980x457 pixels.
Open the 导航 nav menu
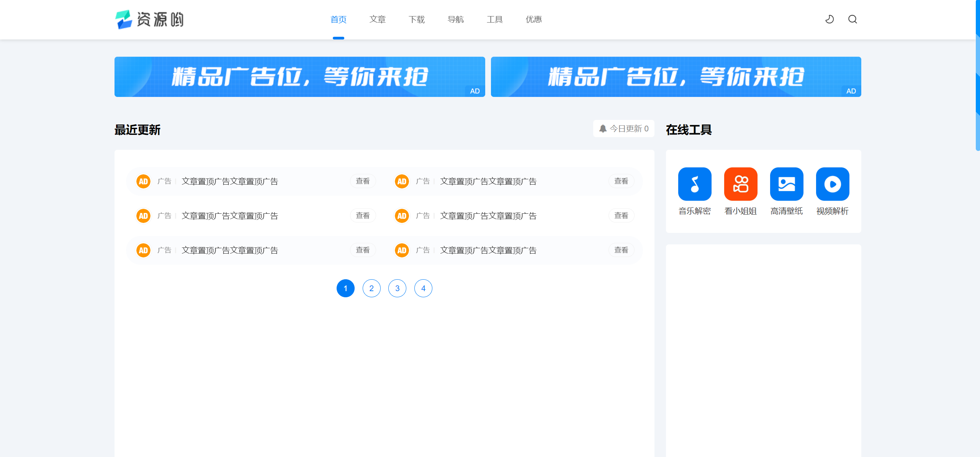[456, 20]
